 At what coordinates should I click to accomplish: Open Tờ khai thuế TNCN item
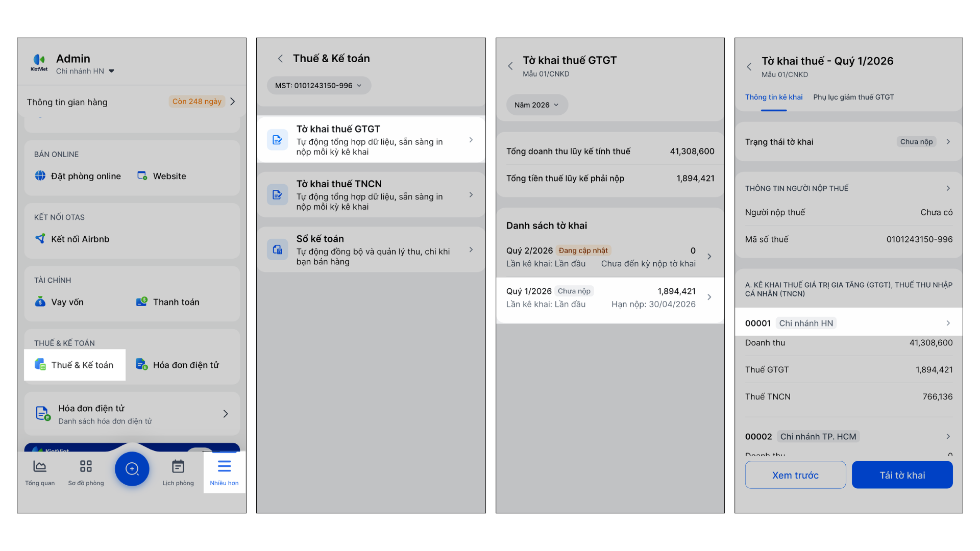point(371,195)
